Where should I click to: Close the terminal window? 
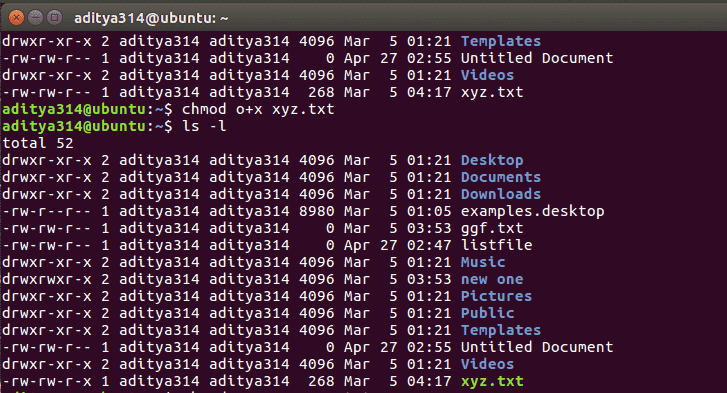[16, 18]
